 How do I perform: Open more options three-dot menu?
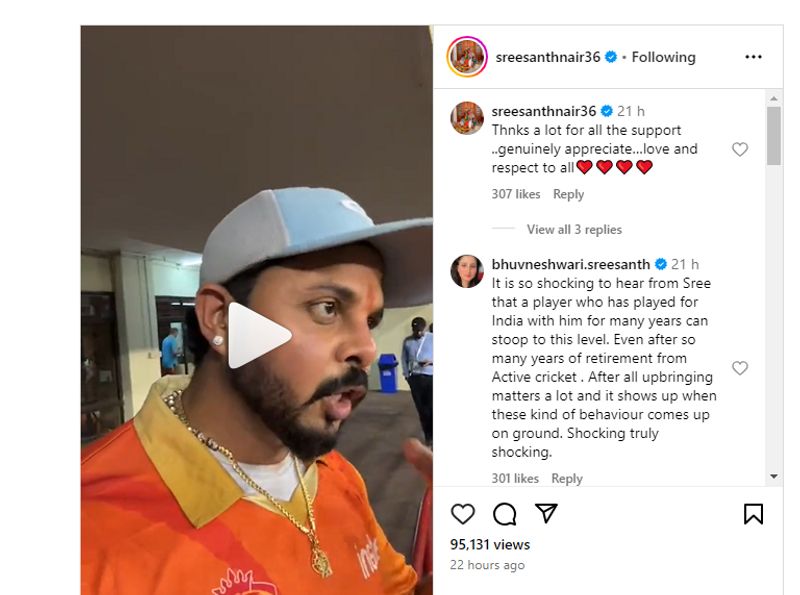753,57
